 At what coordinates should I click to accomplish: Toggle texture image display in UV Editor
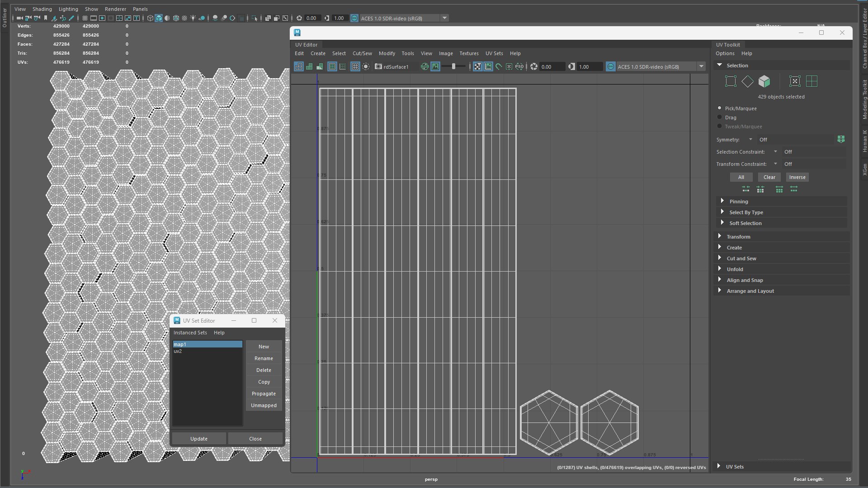(x=435, y=66)
